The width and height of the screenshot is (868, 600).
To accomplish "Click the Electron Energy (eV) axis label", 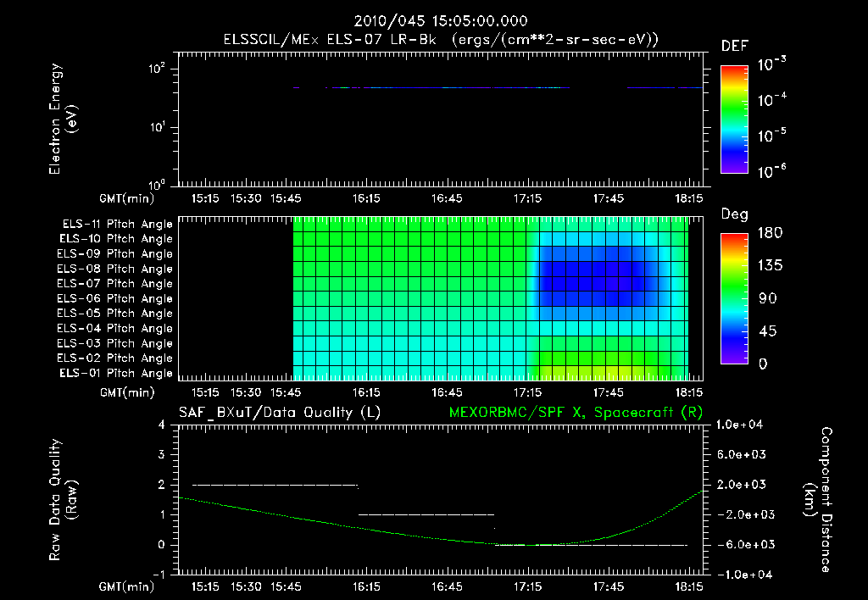I will tap(63, 119).
